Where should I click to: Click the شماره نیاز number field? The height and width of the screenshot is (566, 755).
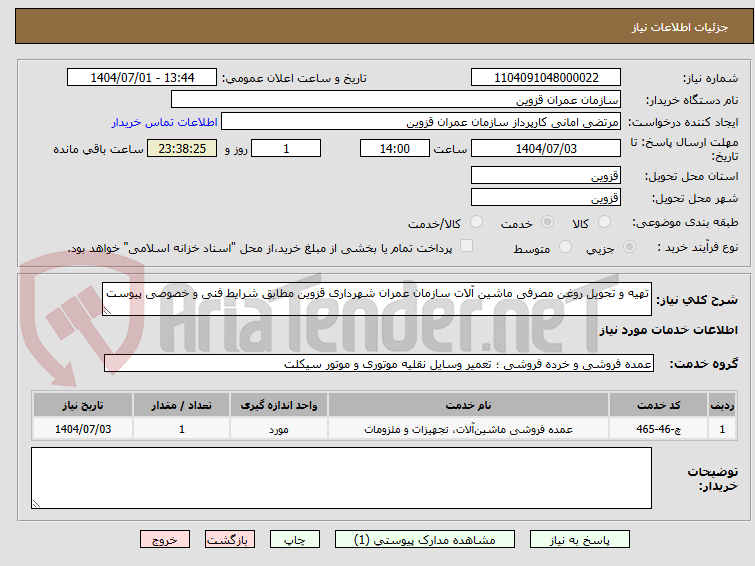point(546,78)
